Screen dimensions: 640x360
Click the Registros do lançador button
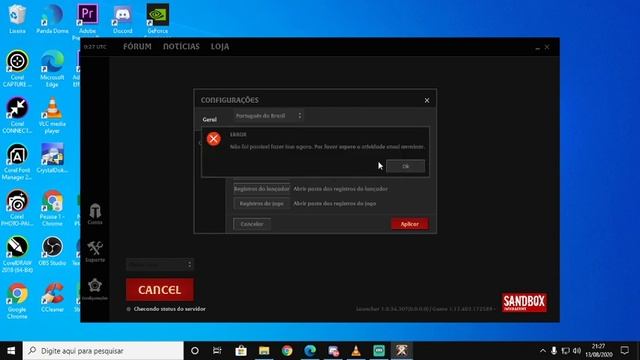[262, 189]
